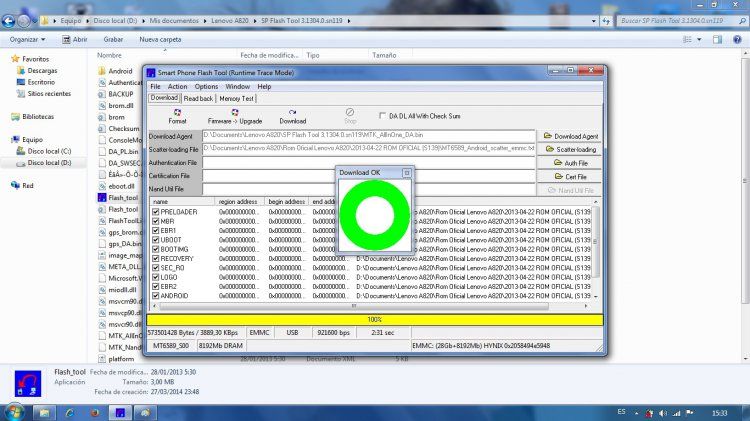Click the partition list horizontal scrollbar

click(x=354, y=306)
